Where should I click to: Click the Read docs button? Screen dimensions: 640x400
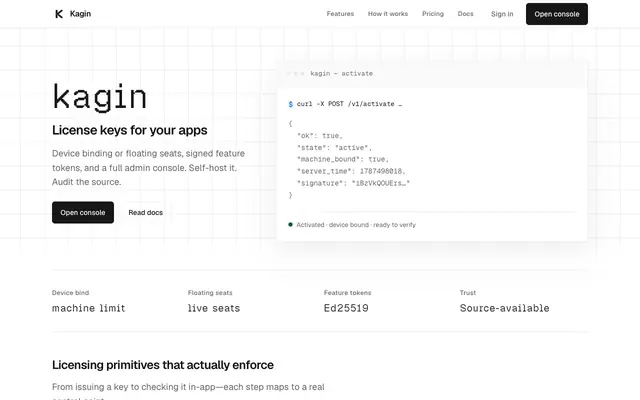click(x=145, y=212)
